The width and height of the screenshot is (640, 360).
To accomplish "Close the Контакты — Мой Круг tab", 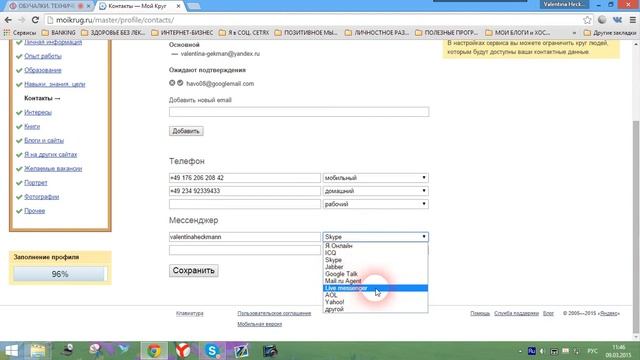I will point(178,6).
